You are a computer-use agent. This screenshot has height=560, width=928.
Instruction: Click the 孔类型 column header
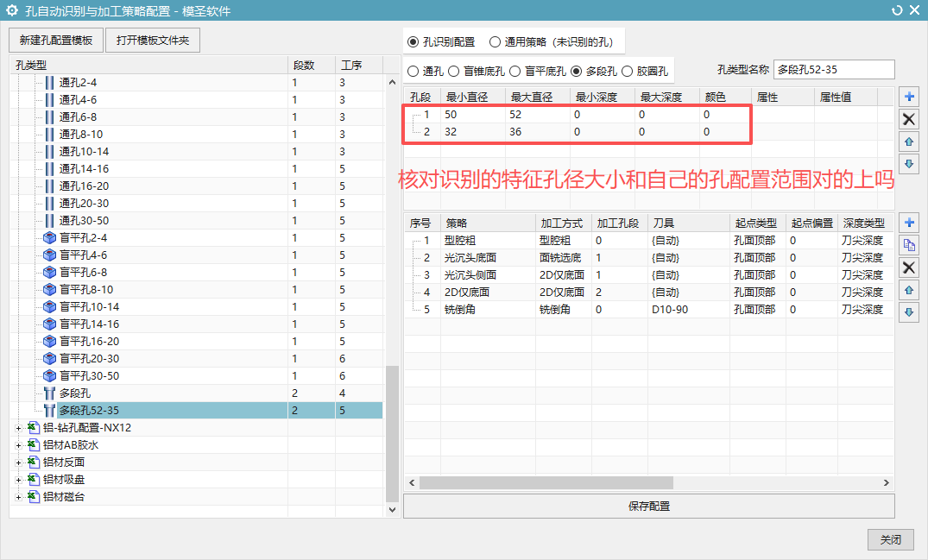click(148, 65)
